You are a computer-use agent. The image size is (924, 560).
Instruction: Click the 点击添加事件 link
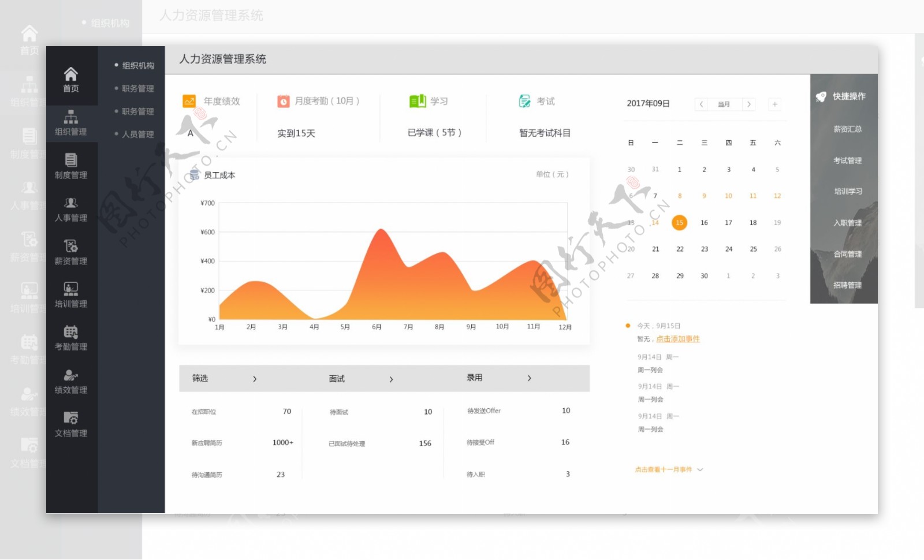(x=678, y=339)
